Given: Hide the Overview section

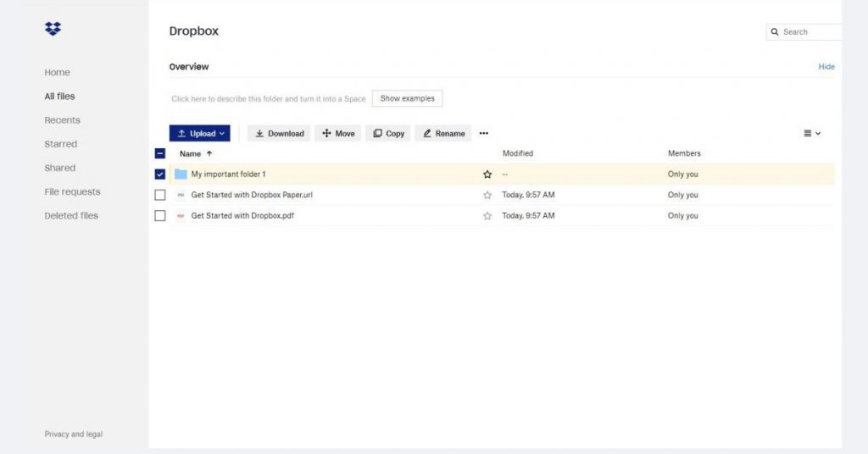Looking at the screenshot, I should tap(826, 66).
